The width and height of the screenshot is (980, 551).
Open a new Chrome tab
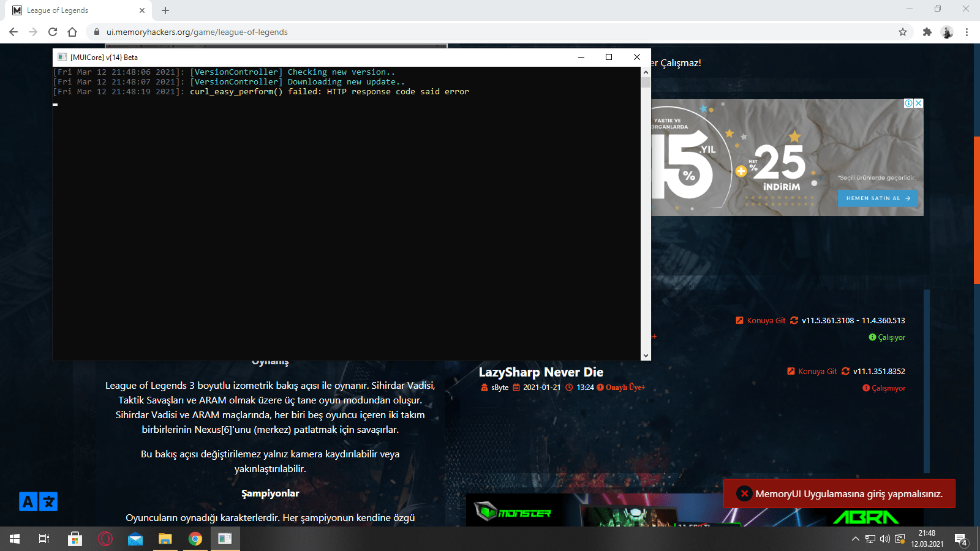click(165, 10)
